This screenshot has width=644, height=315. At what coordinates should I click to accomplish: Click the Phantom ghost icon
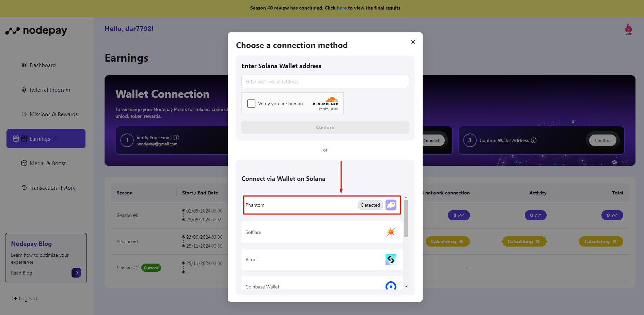(391, 205)
